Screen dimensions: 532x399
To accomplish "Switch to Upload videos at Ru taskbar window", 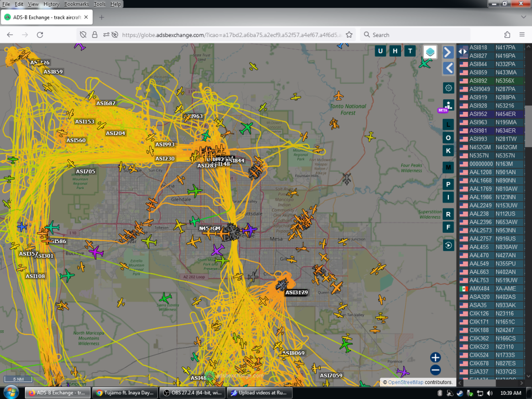I will coord(259,393).
